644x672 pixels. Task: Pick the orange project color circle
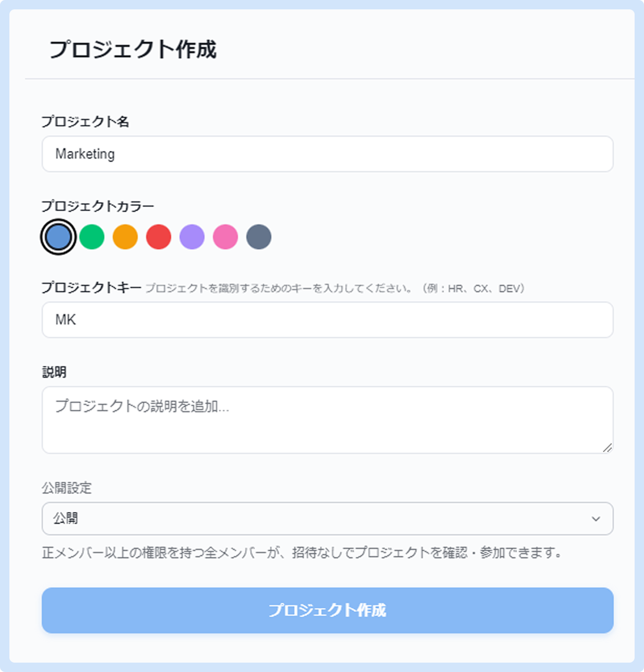[x=125, y=237]
